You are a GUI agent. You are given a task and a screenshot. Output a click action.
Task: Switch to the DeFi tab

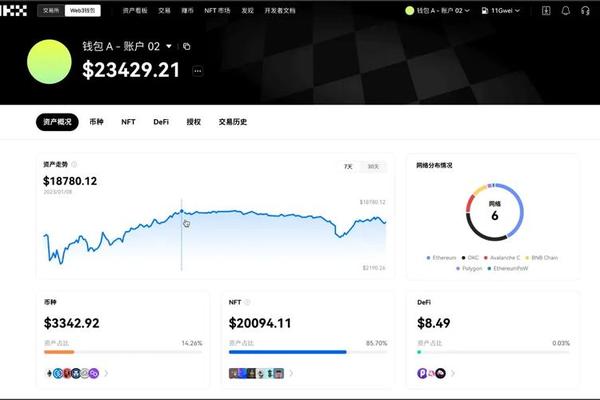(161, 122)
